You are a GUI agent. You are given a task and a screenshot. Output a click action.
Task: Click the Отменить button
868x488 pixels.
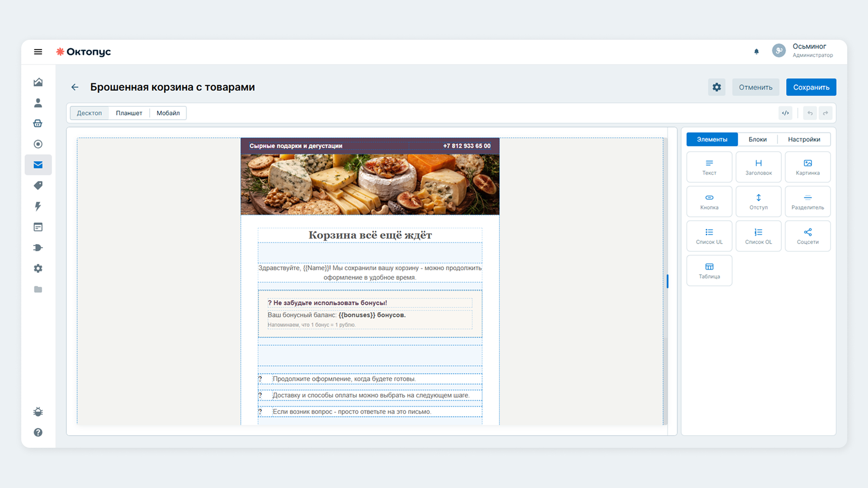pos(755,87)
